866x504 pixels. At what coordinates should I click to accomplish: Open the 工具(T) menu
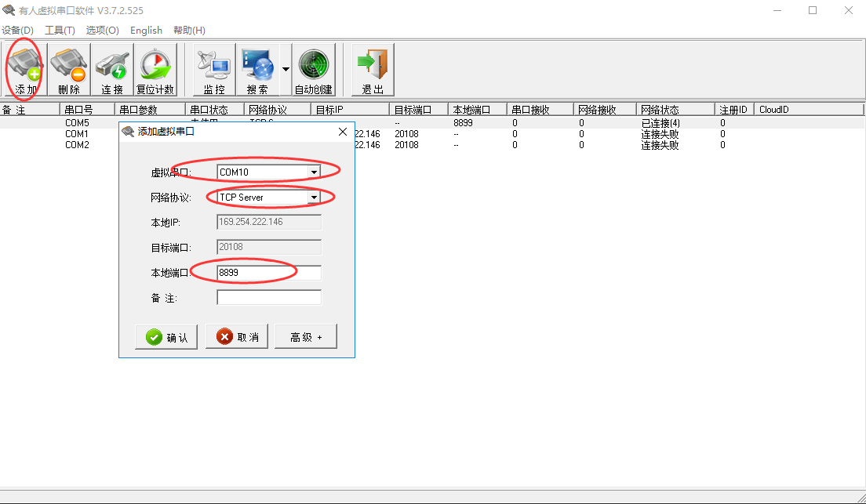coord(60,31)
